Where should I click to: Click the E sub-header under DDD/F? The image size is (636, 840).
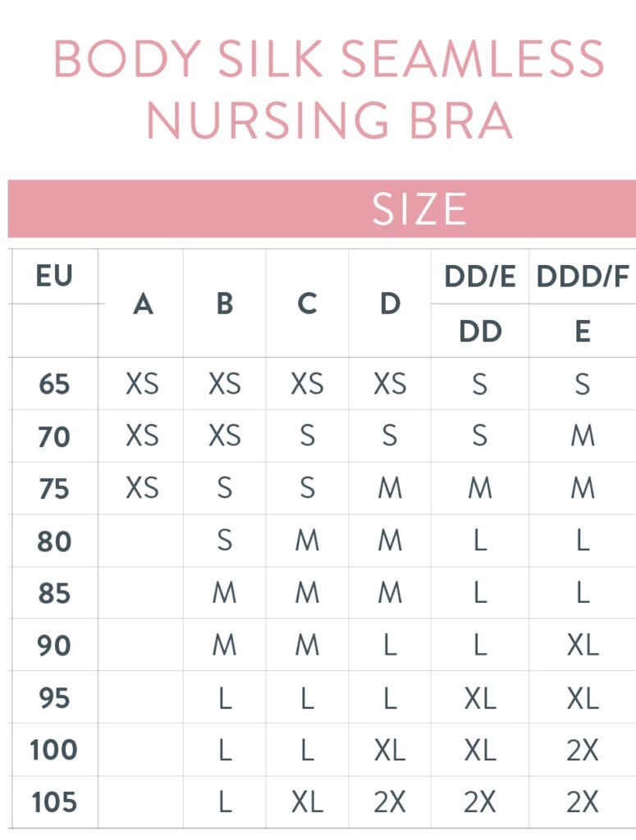pyautogui.click(x=583, y=331)
